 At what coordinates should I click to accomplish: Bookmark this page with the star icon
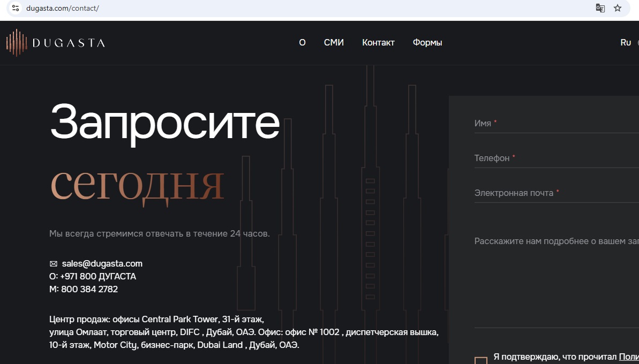point(618,8)
